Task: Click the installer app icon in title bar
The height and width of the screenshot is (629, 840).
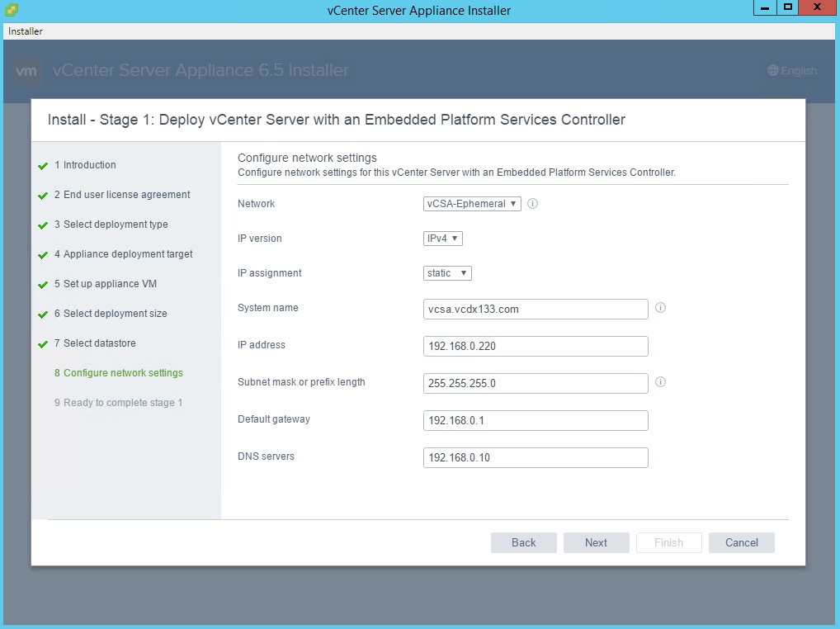Action: (11, 10)
